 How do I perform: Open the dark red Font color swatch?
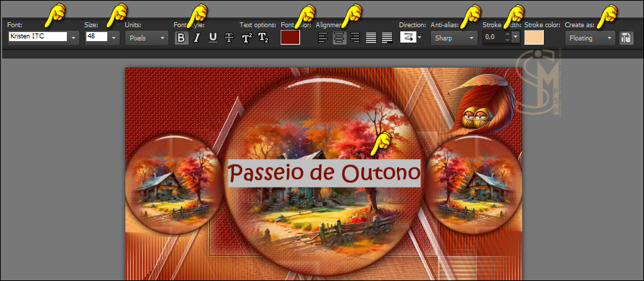coord(290,38)
